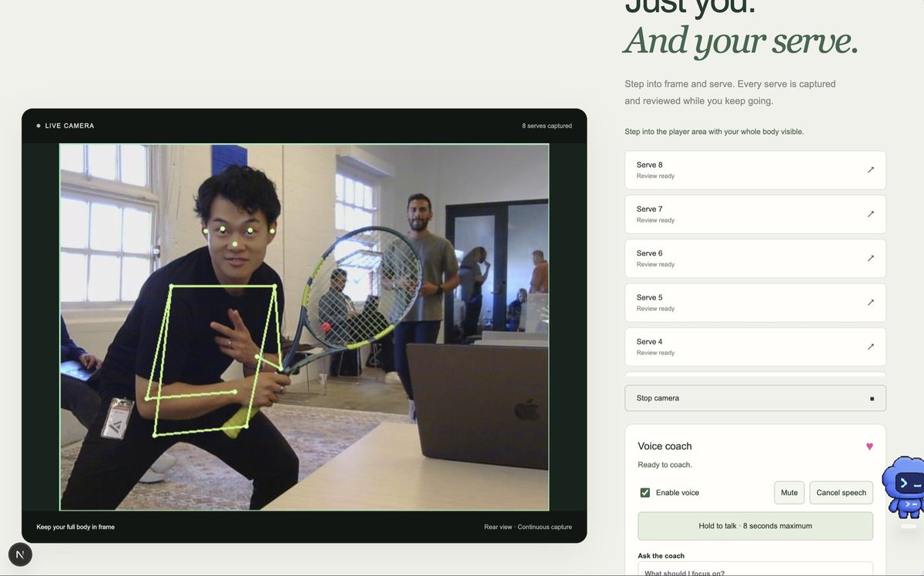Click the Serve 5 title text

649,297
